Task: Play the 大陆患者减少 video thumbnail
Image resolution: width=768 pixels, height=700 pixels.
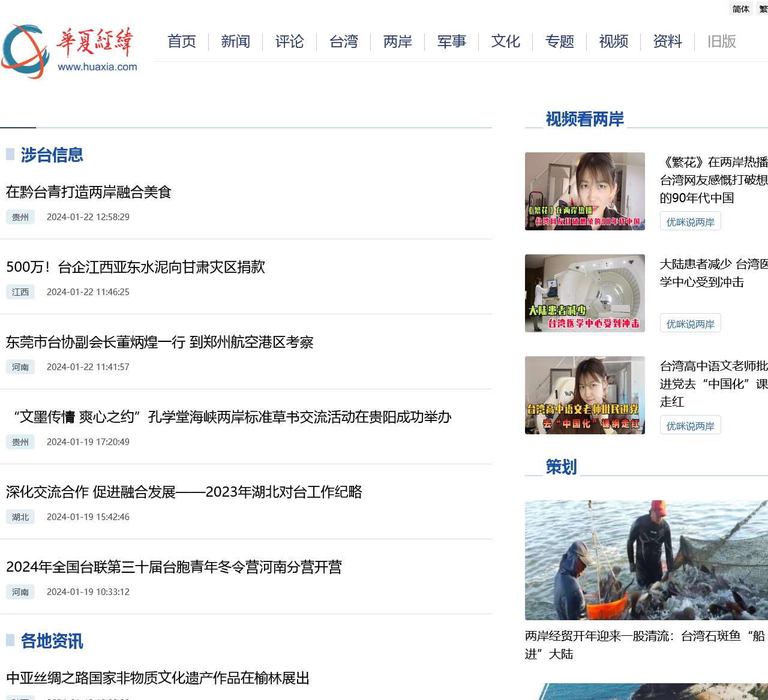Action: coord(585,293)
